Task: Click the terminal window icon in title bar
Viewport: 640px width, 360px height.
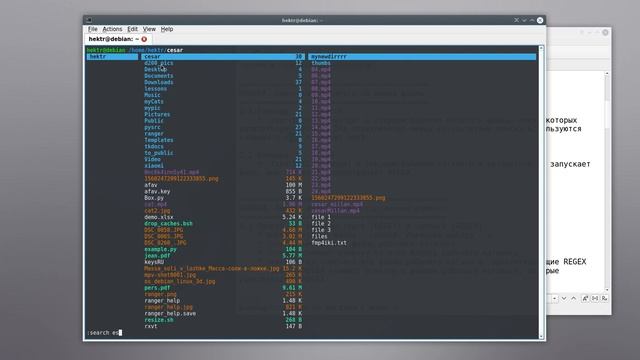Action: [x=89, y=20]
